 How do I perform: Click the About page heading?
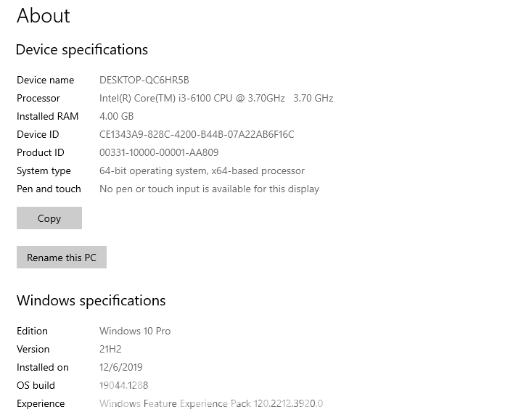click(x=43, y=15)
